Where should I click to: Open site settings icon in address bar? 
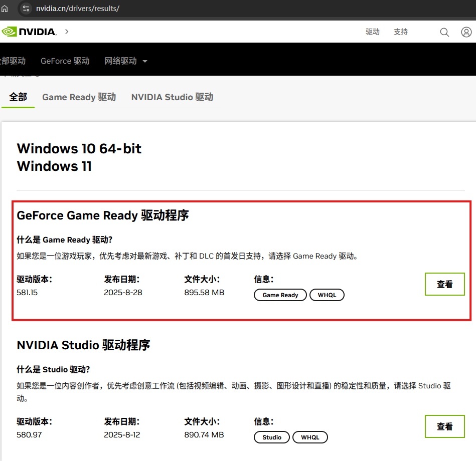coord(26,9)
